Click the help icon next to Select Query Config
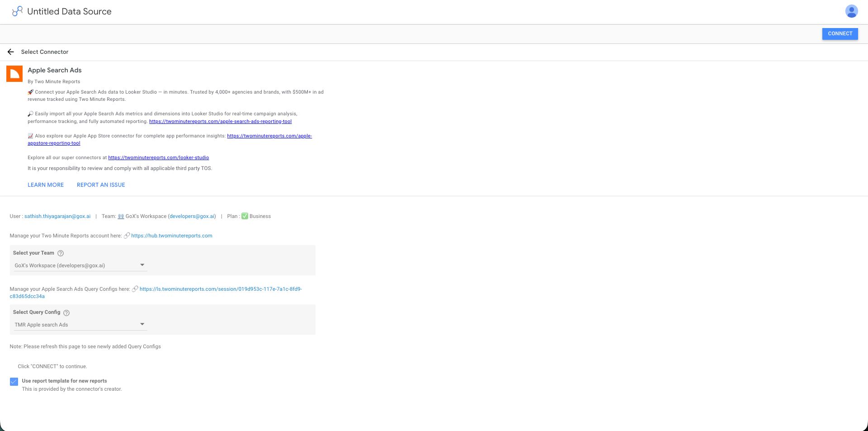The width and height of the screenshot is (868, 431). pos(66,313)
